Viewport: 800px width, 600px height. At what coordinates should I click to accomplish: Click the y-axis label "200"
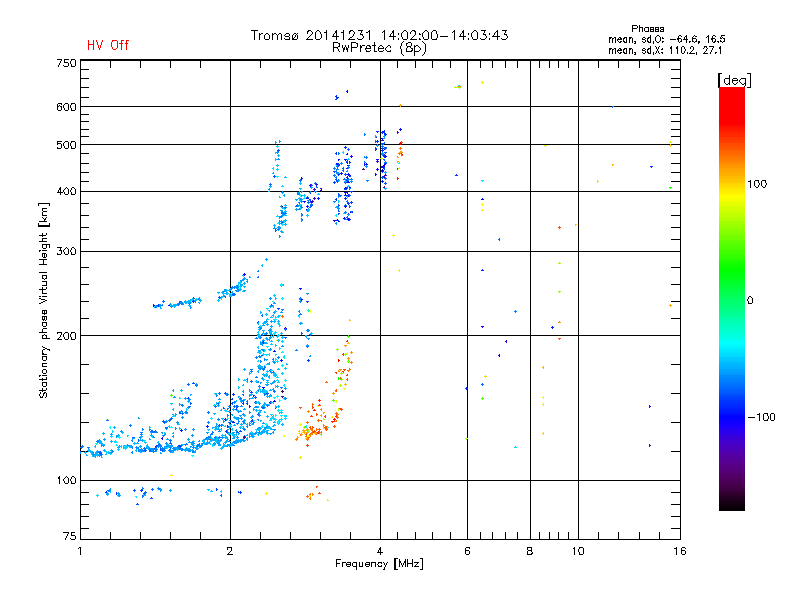tap(66, 336)
